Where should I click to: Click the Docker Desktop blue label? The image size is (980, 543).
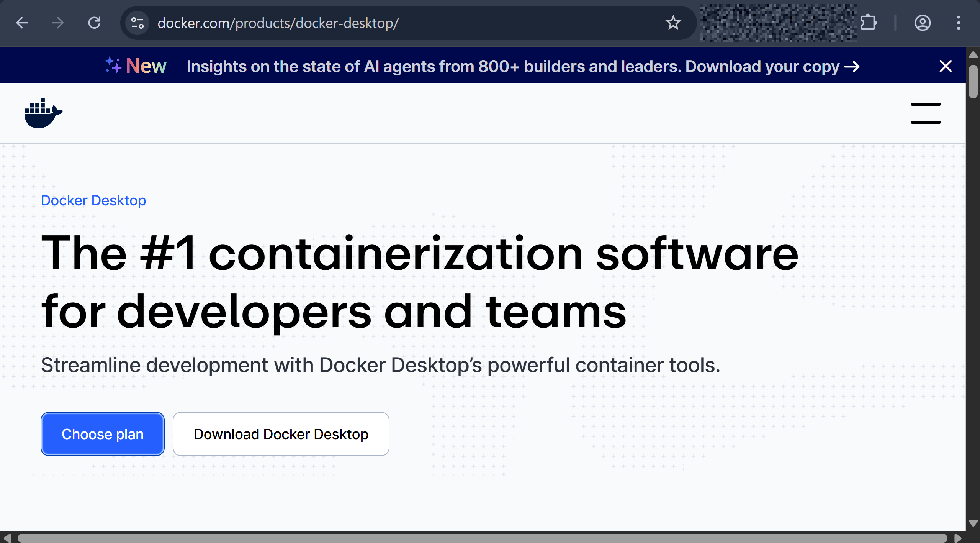93,200
